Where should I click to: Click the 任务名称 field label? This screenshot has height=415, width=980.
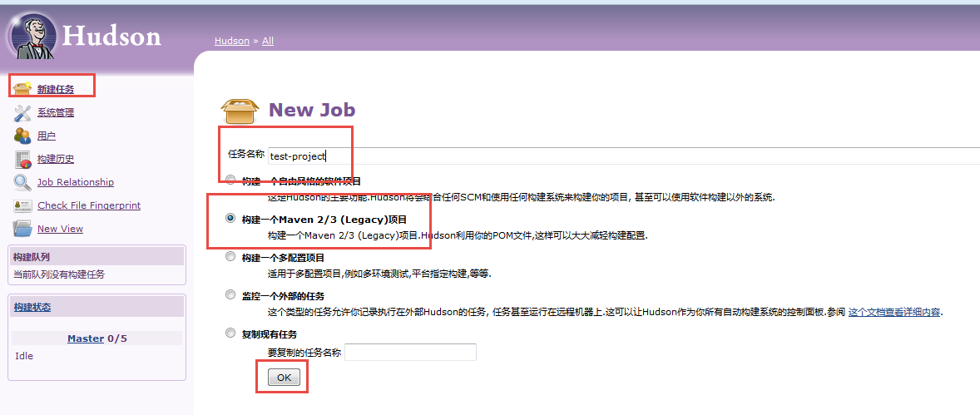tap(245, 154)
